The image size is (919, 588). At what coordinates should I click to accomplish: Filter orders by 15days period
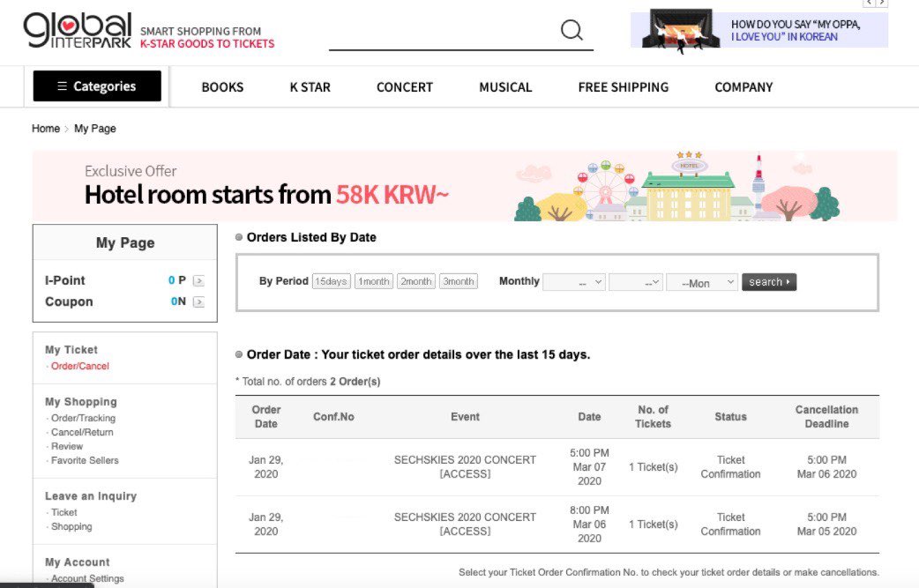(331, 282)
